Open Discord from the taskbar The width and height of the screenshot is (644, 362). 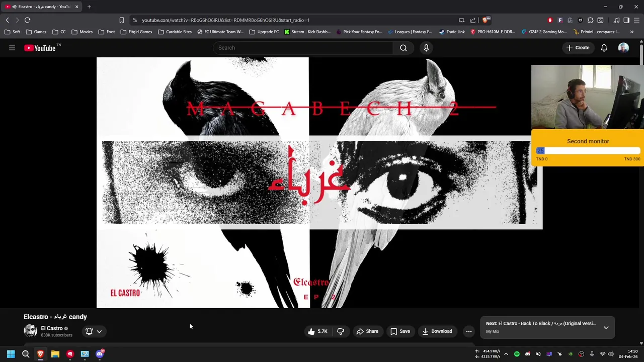pyautogui.click(x=100, y=354)
